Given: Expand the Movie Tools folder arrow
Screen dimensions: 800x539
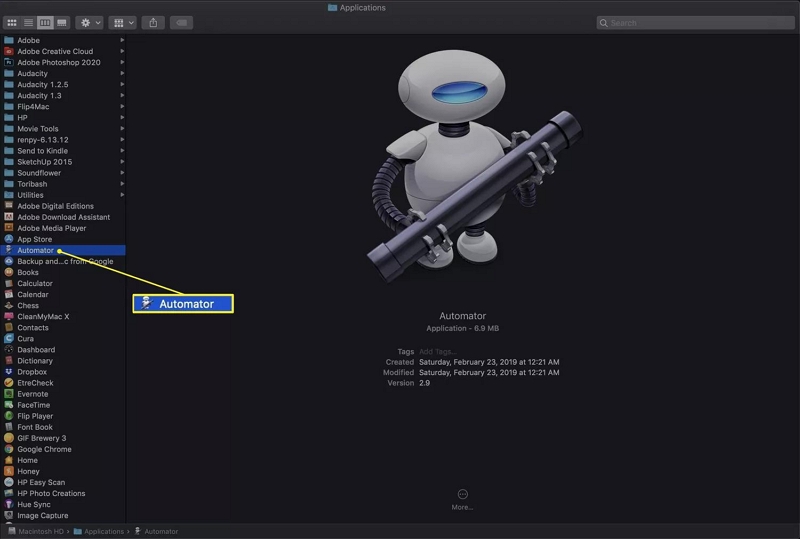Looking at the screenshot, I should tap(122, 128).
